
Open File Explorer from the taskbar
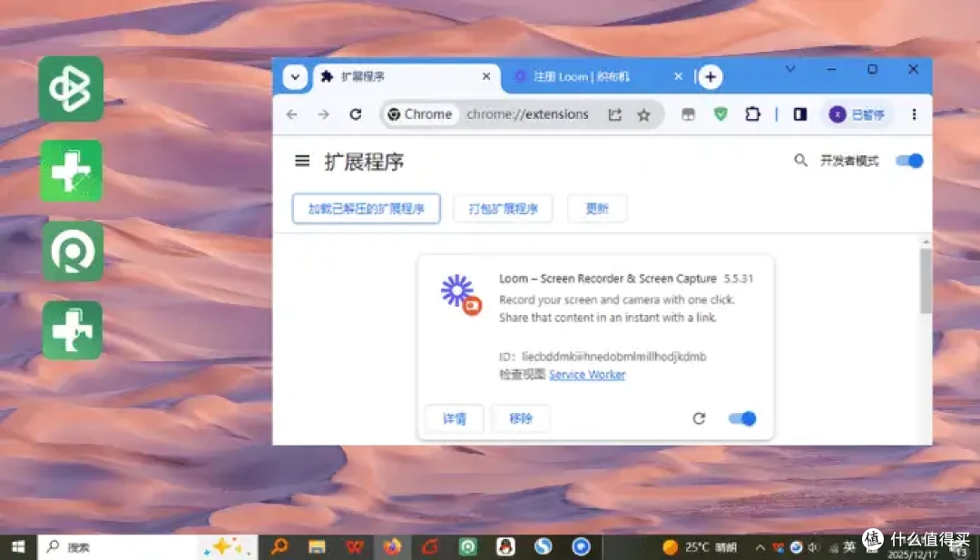[x=317, y=547]
